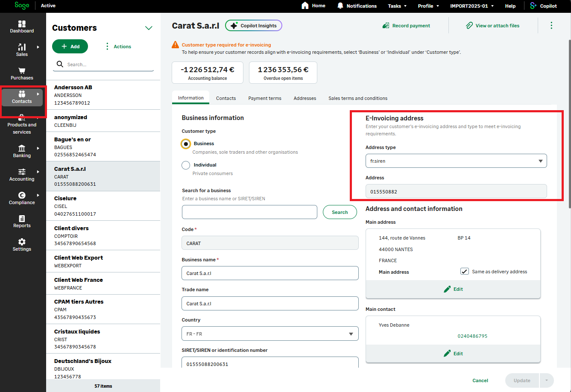Select the Client Web Export customer
Viewport: 571px width, 392px height.
[103, 261]
